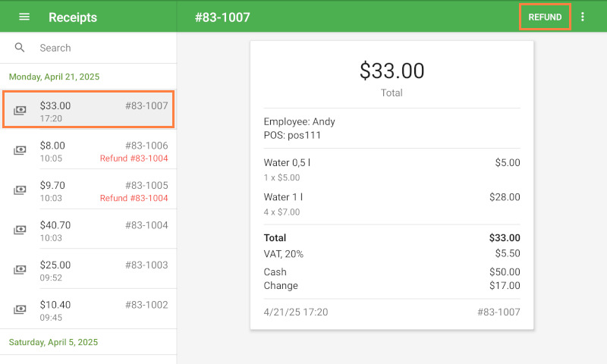607x364 pixels.
Task: Click cash icon of receipt #83-1005
Action: (x=20, y=190)
